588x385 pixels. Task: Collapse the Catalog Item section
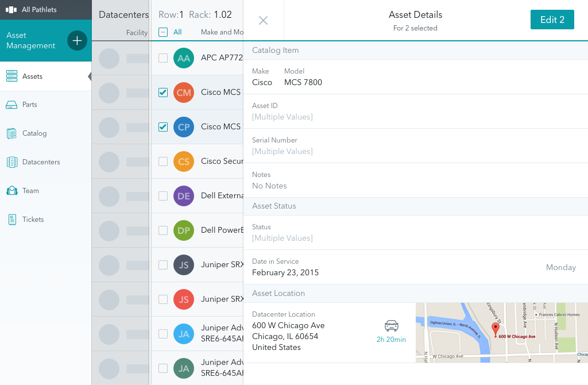(x=276, y=50)
